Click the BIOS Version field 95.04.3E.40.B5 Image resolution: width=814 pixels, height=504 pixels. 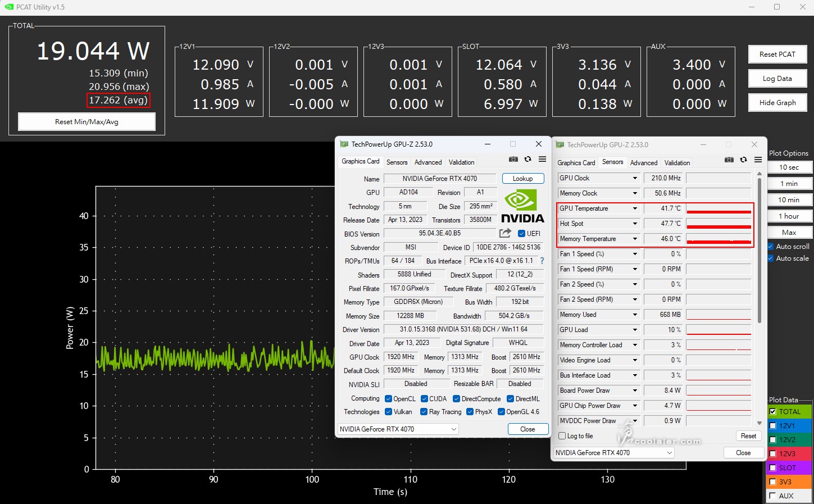(x=440, y=233)
